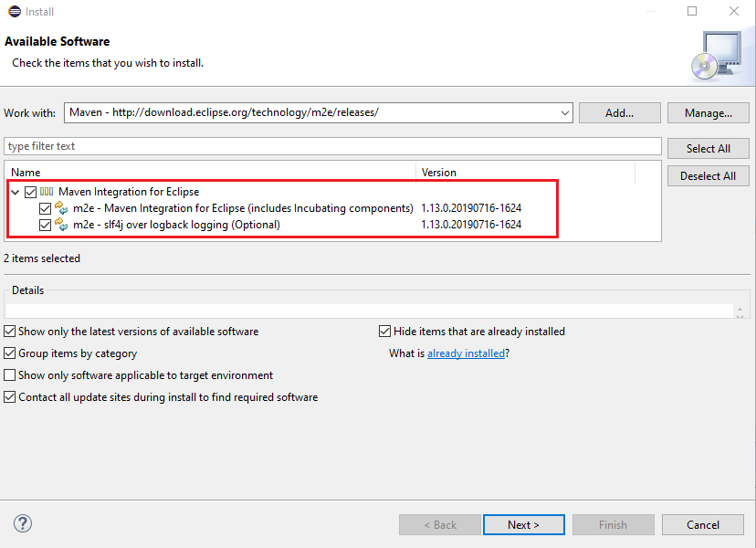
Task: Uncheck the Maven Integration for Eclipse category
Action: pyautogui.click(x=31, y=192)
